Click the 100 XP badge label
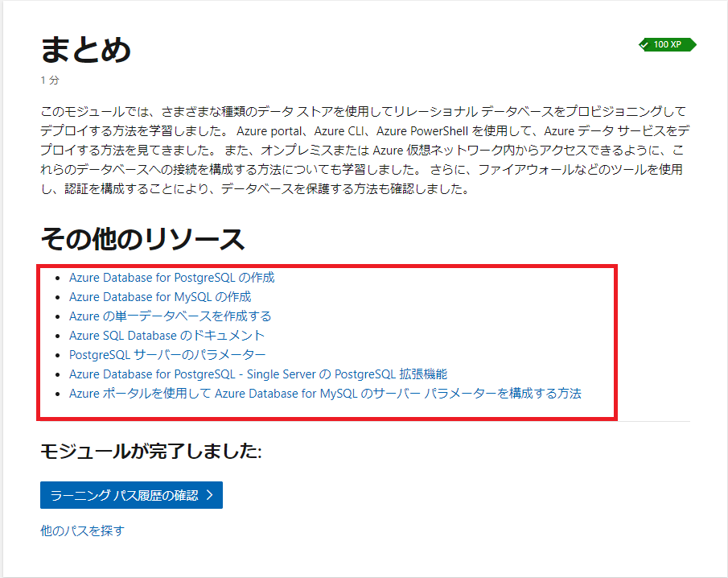Viewport: 728px width, 578px height. coord(667,45)
